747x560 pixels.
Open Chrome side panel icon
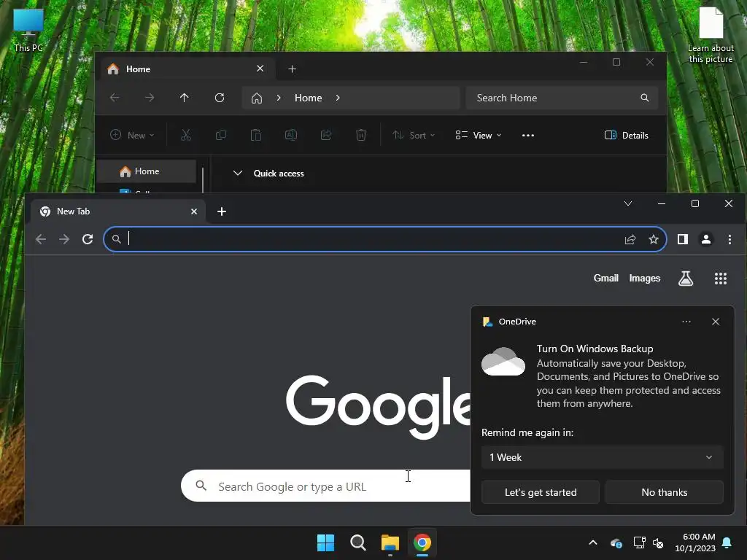click(683, 239)
